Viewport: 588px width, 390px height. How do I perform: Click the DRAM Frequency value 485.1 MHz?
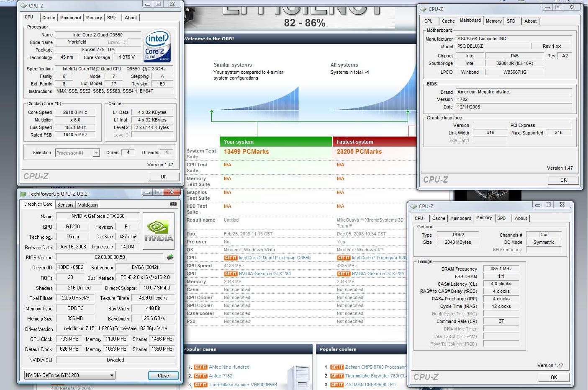coord(501,269)
